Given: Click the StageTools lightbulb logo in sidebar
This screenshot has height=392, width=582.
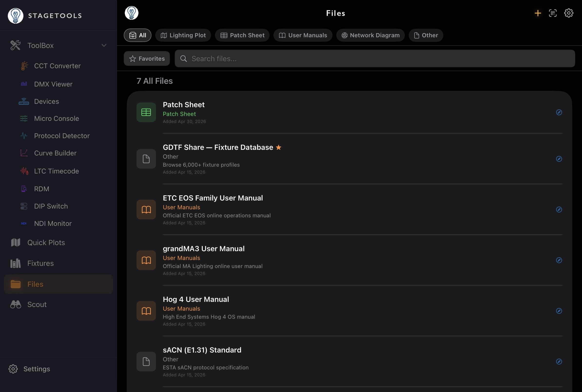Looking at the screenshot, I should pyautogui.click(x=16, y=16).
